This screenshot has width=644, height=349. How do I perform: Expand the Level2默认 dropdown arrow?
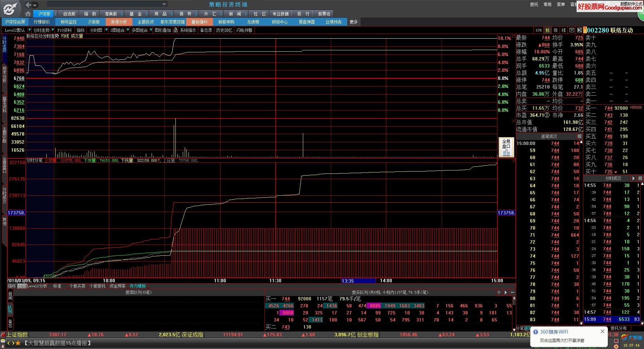29,30
